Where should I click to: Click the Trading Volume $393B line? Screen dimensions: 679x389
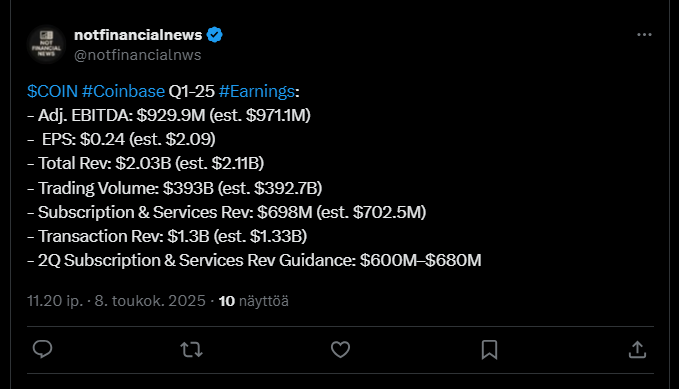pyautogui.click(x=175, y=188)
